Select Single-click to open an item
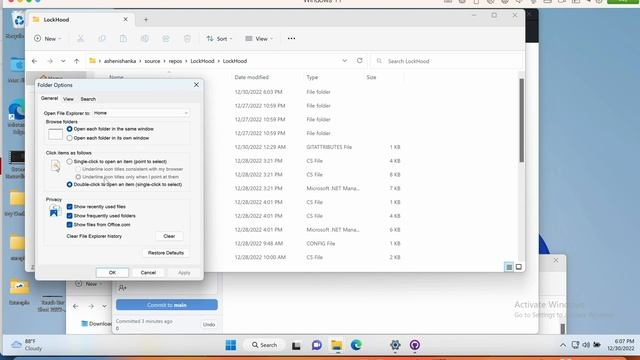The image size is (640, 360). click(x=69, y=162)
